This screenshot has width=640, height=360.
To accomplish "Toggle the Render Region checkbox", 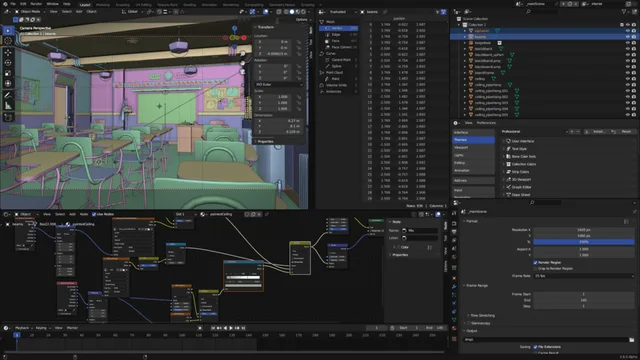I will (x=535, y=262).
